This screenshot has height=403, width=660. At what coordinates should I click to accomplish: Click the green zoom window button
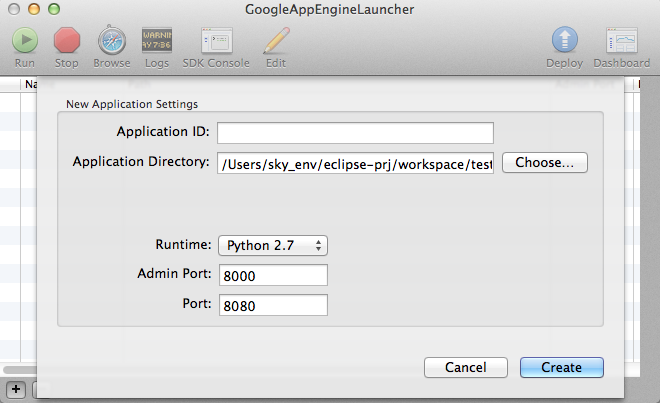click(x=54, y=9)
